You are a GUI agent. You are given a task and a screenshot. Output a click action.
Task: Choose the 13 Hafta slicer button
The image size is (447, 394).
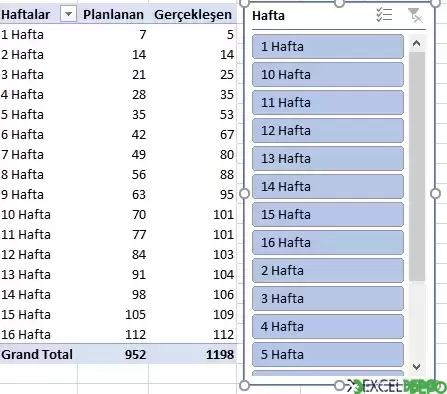tap(328, 159)
